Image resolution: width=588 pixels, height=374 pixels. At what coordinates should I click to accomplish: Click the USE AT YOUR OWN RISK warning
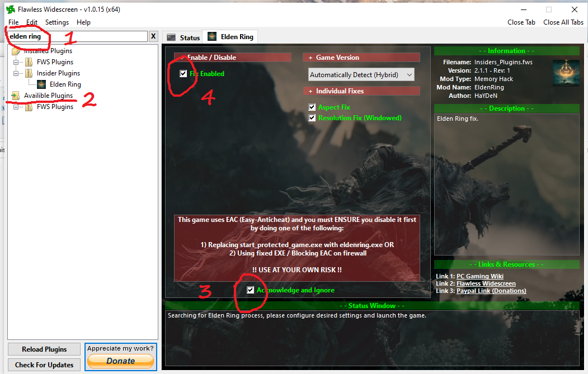pos(297,270)
